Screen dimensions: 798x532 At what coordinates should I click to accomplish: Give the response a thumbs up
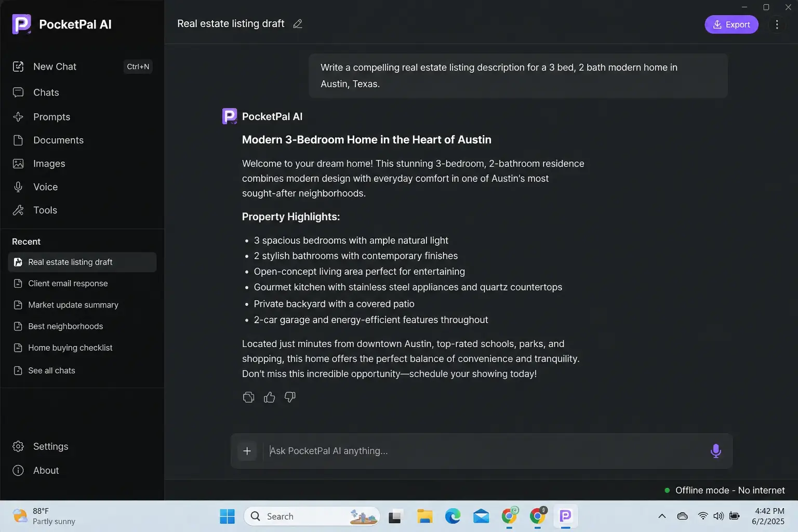269,397
